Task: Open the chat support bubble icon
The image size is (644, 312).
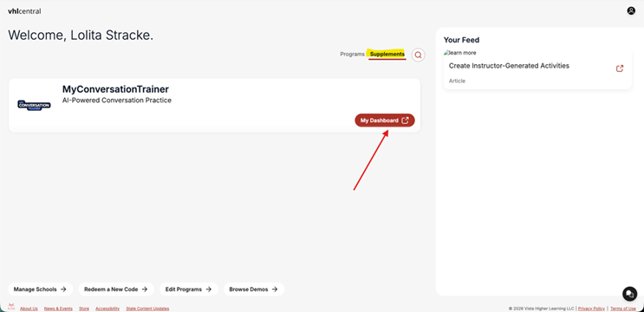Action: click(629, 294)
